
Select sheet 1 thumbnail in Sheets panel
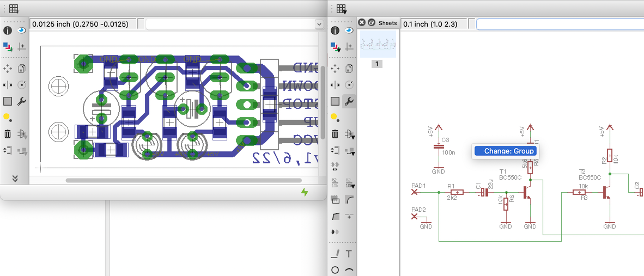coord(378,44)
